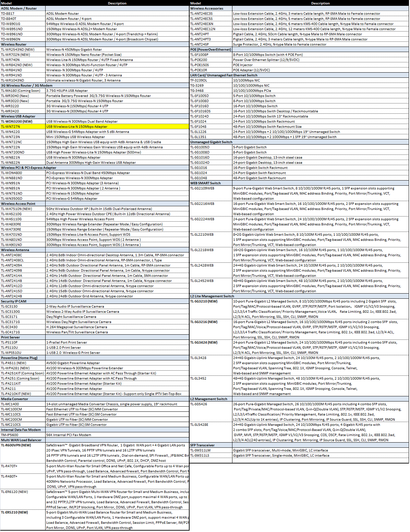Click the TL-WN350GD model cell

click(x=23, y=199)
